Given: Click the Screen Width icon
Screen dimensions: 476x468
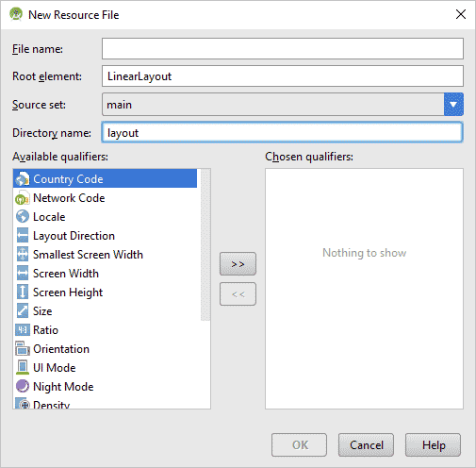Looking at the screenshot, I should [x=23, y=274].
